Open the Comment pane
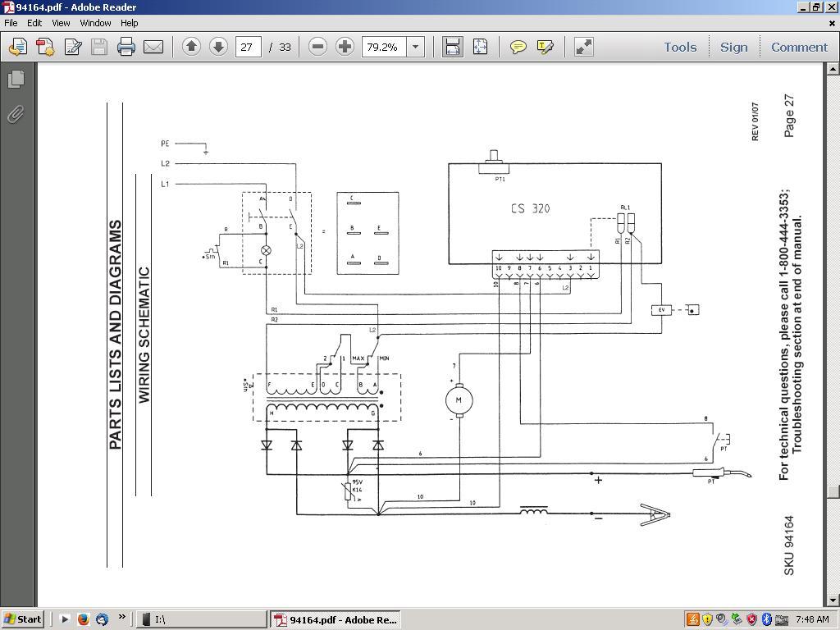840x630 pixels. [799, 47]
